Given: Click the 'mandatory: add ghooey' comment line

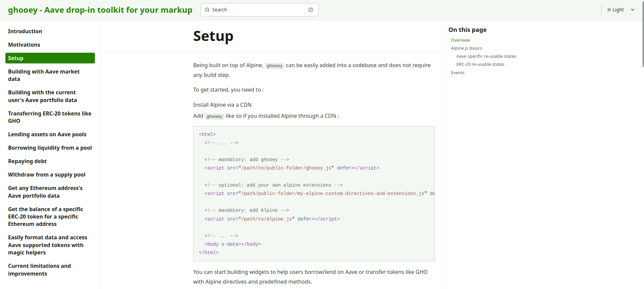Looking at the screenshot, I should tap(247, 159).
